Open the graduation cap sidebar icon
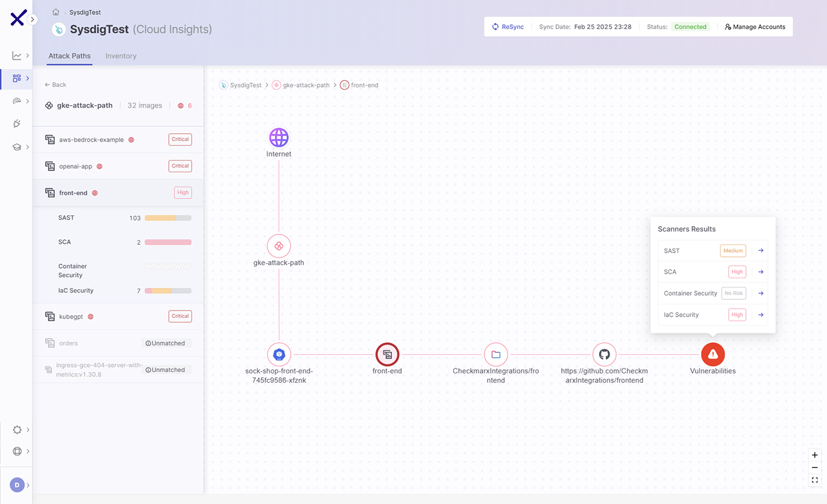Image resolution: width=827 pixels, height=504 pixels. click(17, 147)
